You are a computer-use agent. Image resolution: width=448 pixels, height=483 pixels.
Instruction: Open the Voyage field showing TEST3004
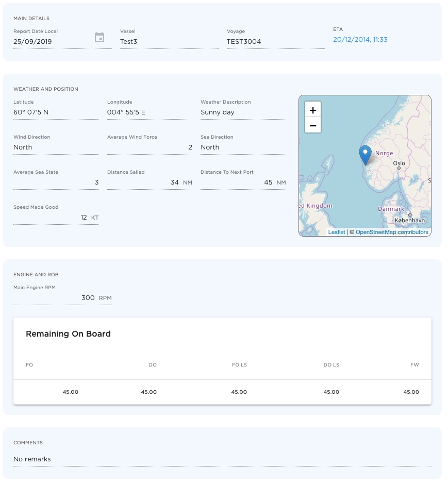[x=275, y=42]
